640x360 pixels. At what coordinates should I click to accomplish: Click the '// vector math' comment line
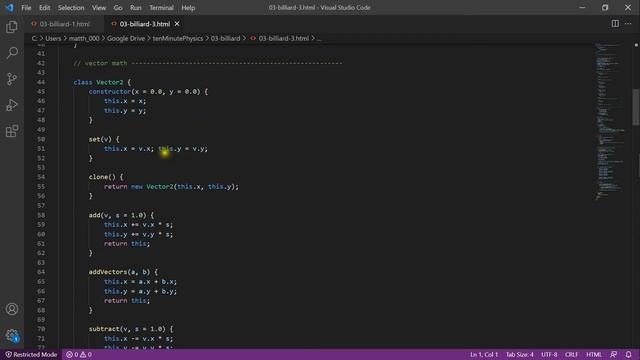click(x=208, y=63)
